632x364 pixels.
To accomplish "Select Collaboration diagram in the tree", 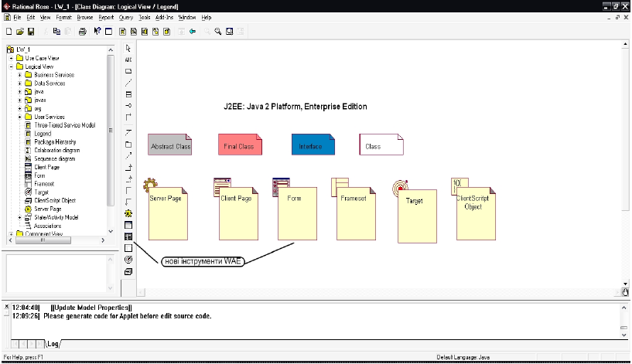I will (x=56, y=150).
